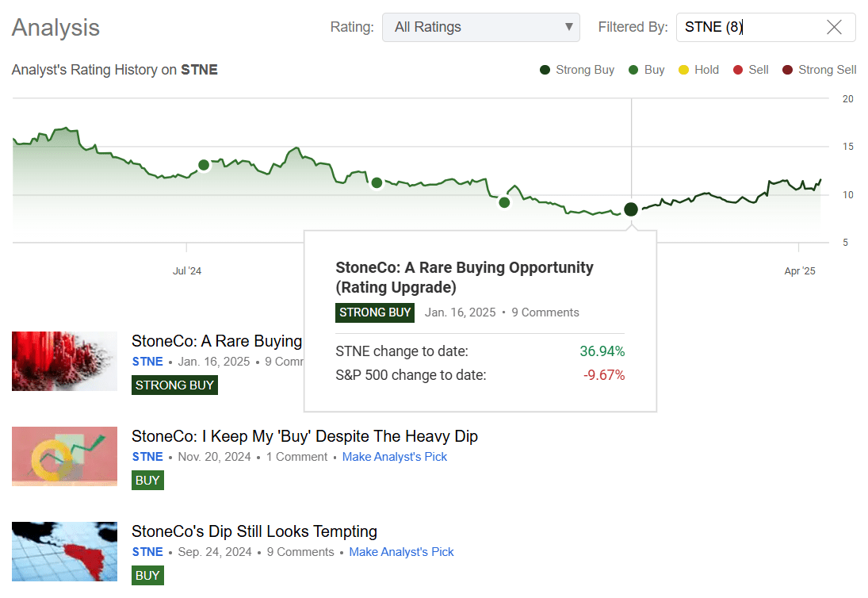The height and width of the screenshot is (598, 868).
Task: Toggle the Strong Buy legend dot
Action: tap(545, 70)
